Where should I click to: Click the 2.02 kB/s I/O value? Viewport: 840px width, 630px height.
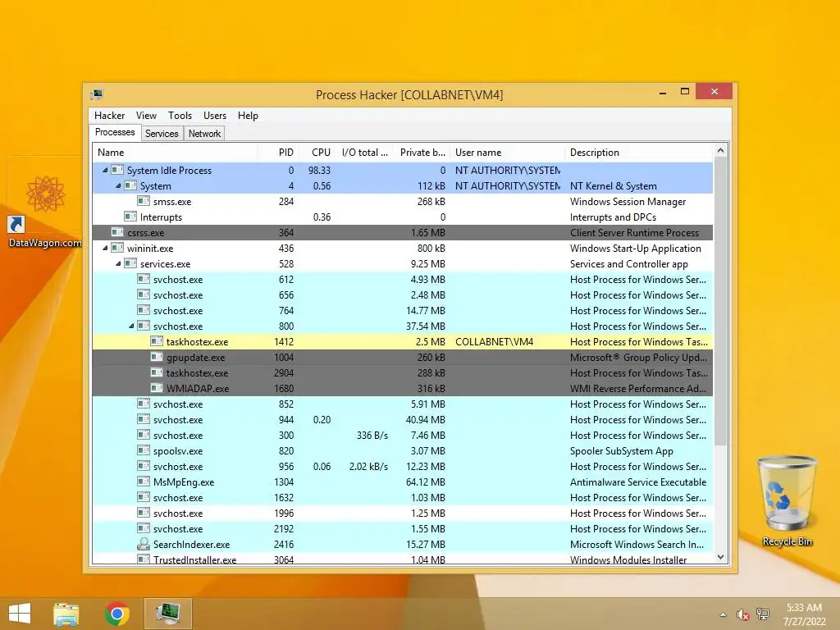click(x=368, y=467)
